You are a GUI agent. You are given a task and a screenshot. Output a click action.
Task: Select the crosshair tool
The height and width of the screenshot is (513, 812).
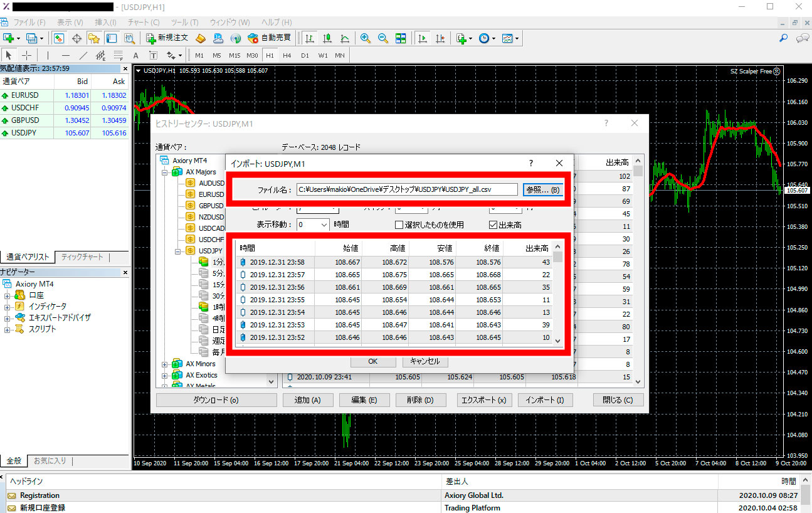click(x=27, y=55)
